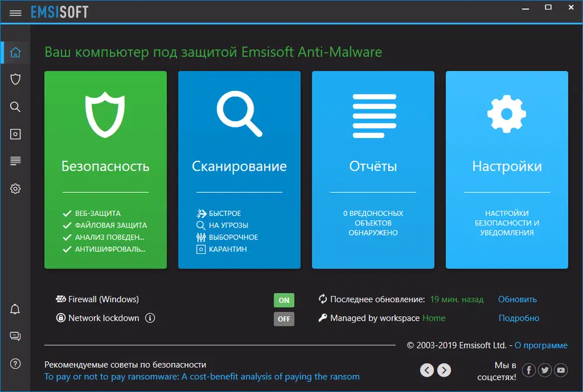
Task: Toggle Firewall (Windows) ON switch
Action: click(x=284, y=300)
